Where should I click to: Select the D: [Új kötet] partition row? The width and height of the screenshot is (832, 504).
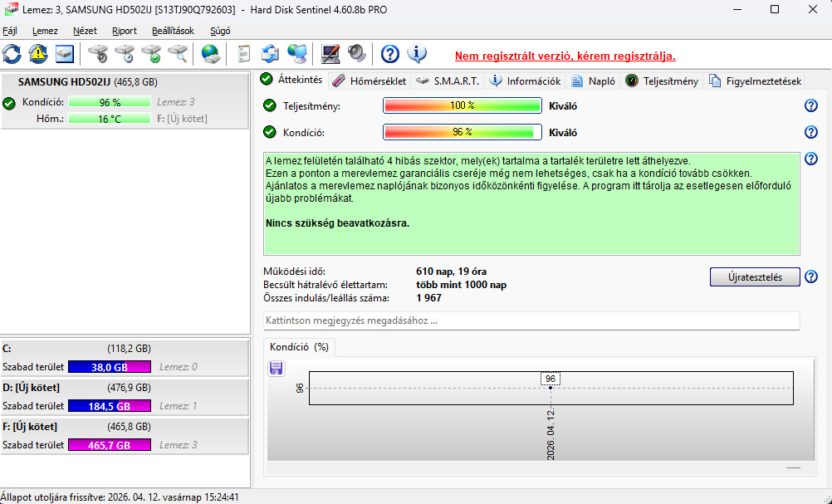125,397
